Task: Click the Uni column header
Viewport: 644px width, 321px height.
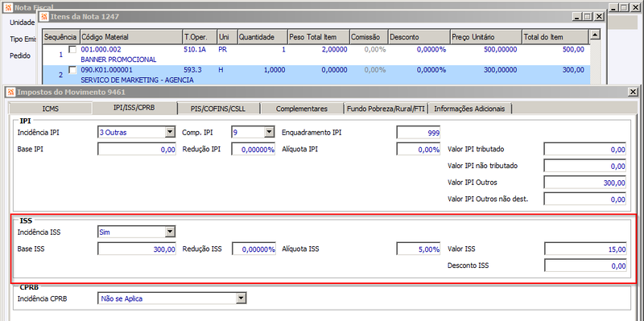Action: tap(227, 37)
